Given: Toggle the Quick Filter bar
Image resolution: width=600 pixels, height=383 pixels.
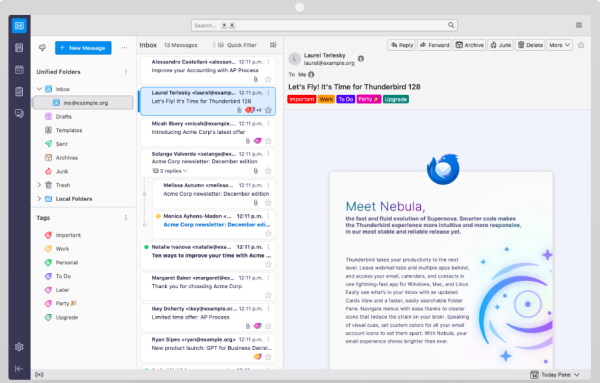Looking at the screenshot, I should [237, 45].
